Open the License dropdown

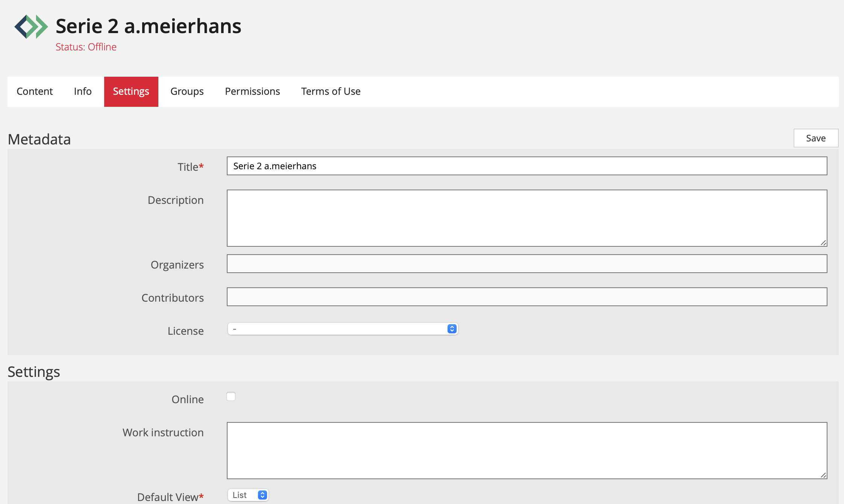tap(342, 328)
